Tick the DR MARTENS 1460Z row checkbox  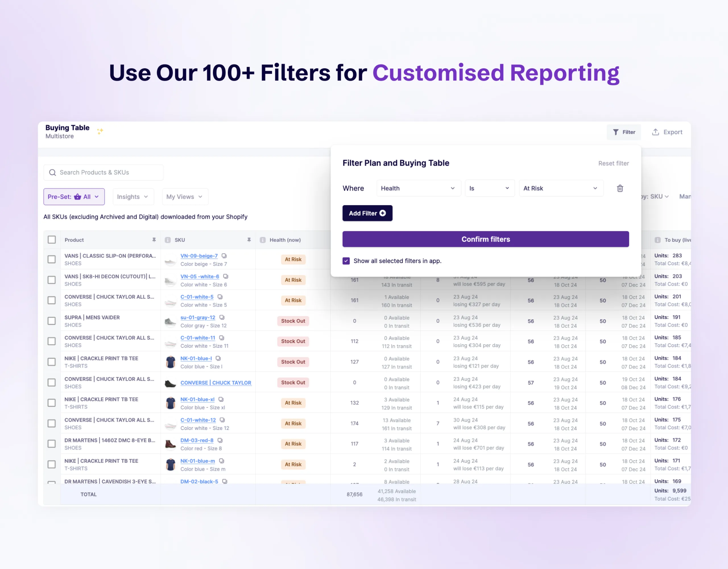pyautogui.click(x=52, y=444)
